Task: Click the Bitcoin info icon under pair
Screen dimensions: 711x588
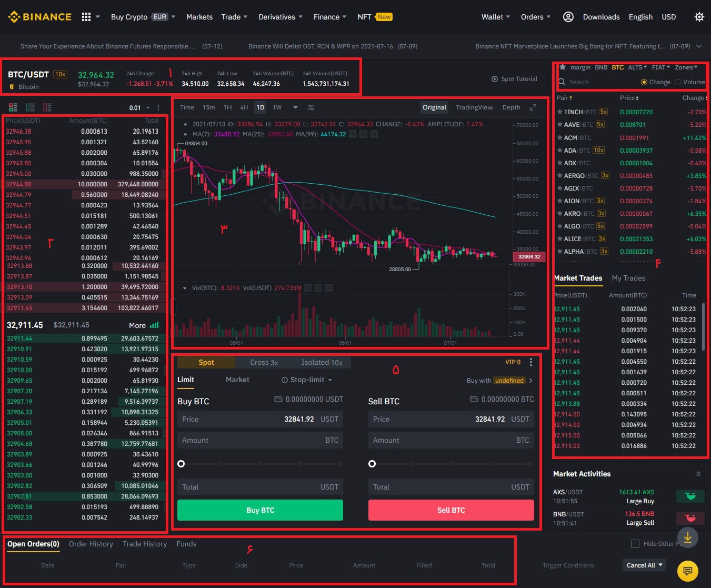Action: click(12, 86)
